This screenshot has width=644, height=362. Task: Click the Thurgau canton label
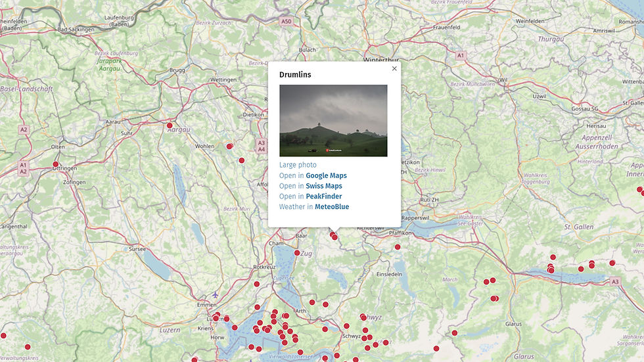pos(551,39)
